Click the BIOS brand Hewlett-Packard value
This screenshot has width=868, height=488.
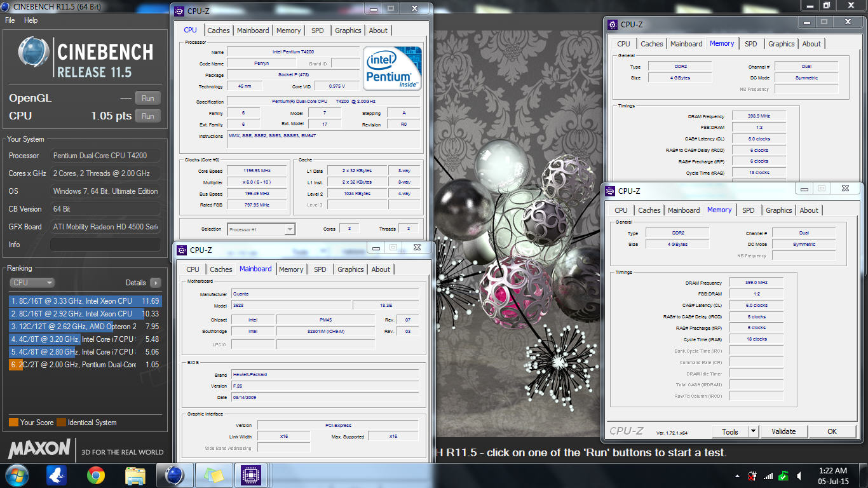click(325, 375)
